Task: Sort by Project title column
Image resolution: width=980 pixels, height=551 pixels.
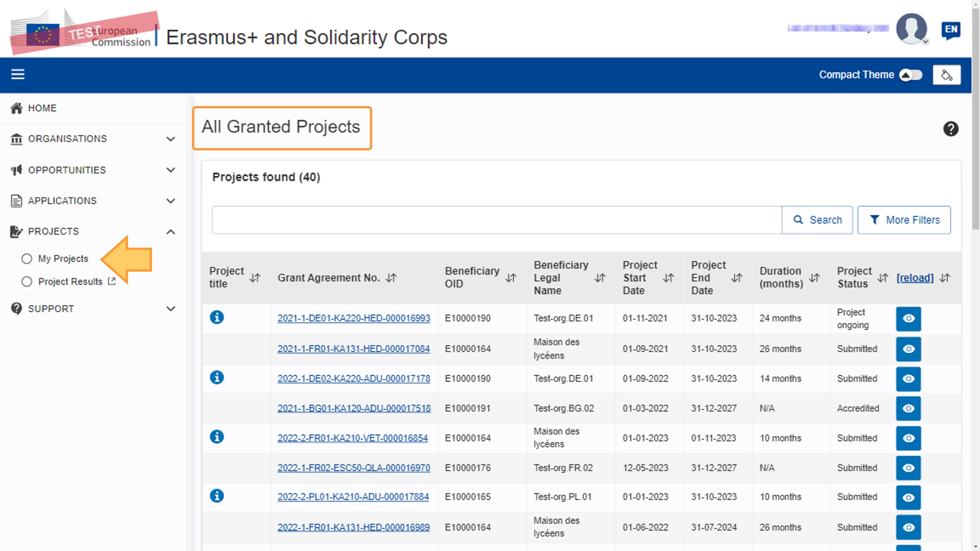Action: tap(255, 278)
